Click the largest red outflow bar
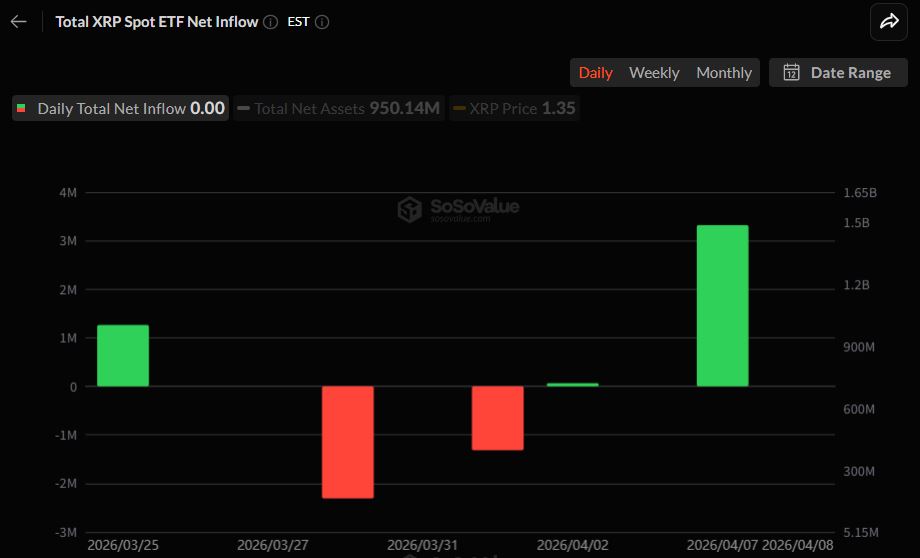This screenshot has width=920, height=558. pos(348,441)
